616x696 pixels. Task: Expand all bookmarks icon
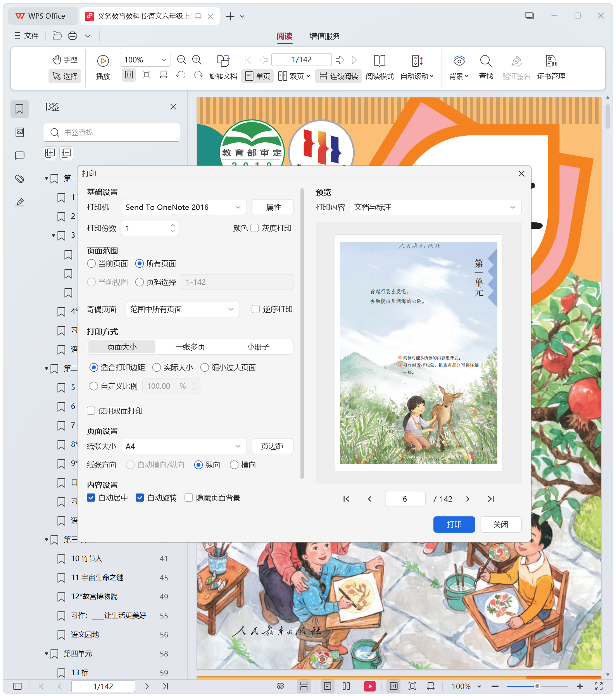[50, 153]
